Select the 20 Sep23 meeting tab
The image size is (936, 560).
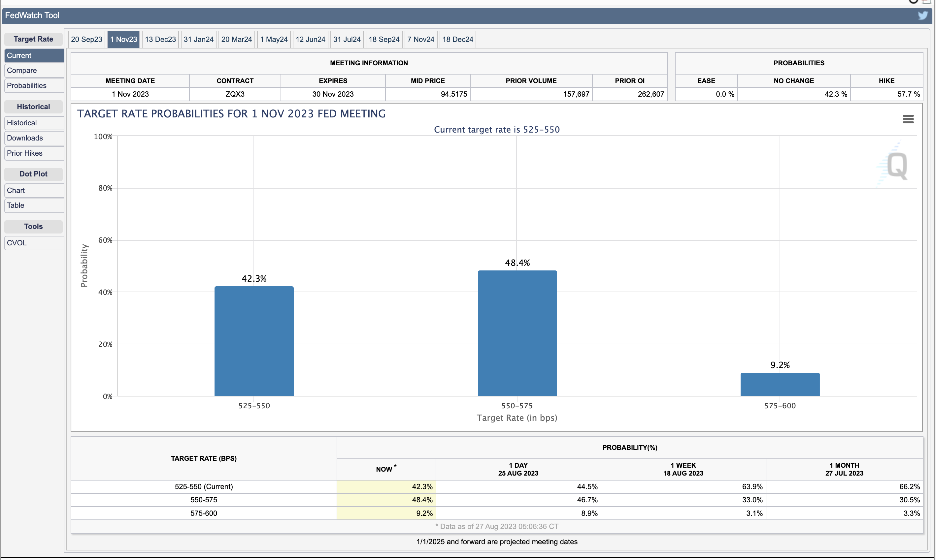pos(86,39)
